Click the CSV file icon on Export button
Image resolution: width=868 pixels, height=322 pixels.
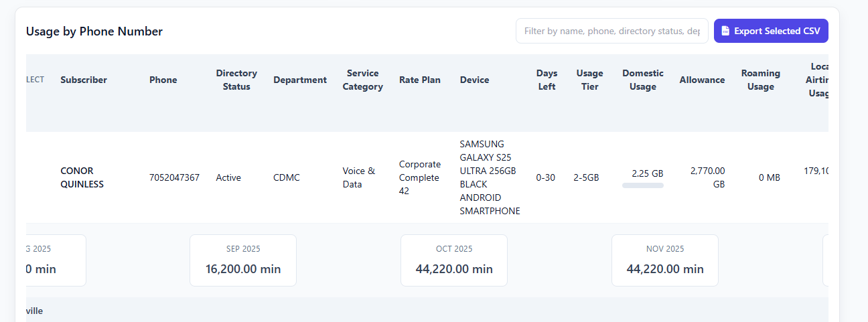point(725,31)
